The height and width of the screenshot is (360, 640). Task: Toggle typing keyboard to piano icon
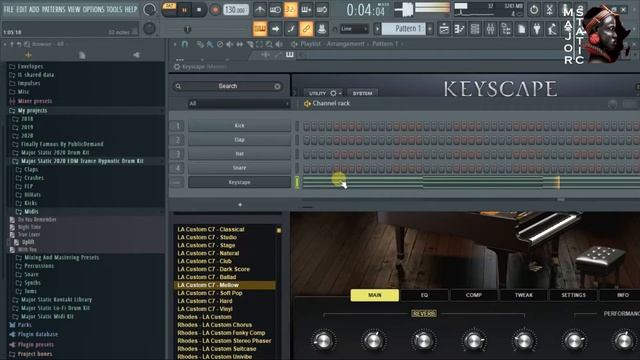260,29
